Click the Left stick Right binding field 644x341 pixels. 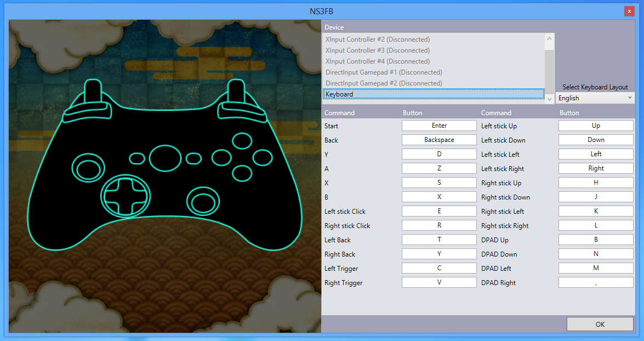(x=596, y=168)
